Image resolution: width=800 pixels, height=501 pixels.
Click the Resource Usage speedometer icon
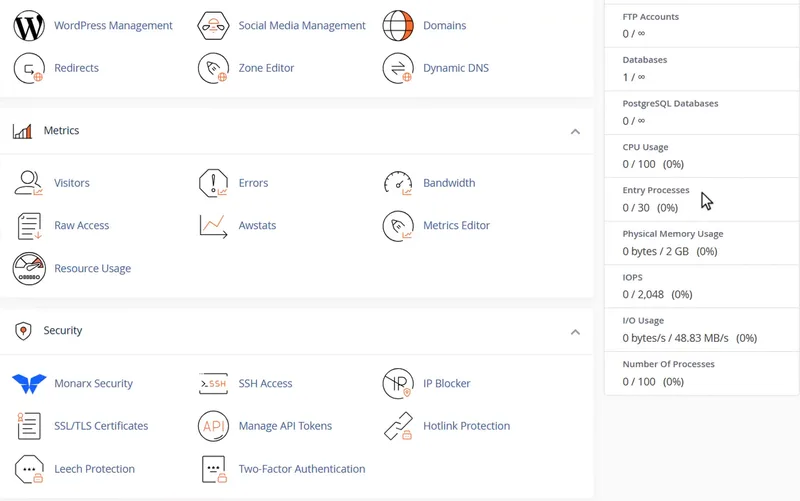[x=29, y=268]
